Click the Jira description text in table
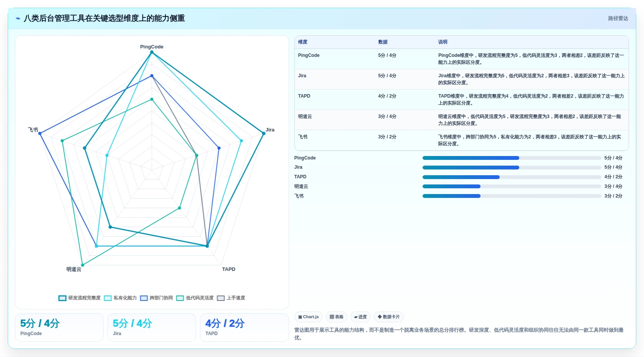The width and height of the screenshot is (644, 357). pos(532,79)
